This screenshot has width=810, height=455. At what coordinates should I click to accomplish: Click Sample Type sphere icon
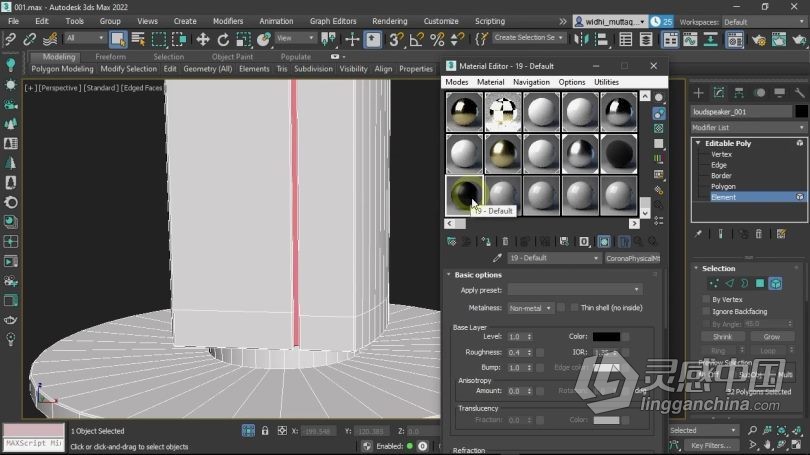pyautogui.click(x=659, y=98)
